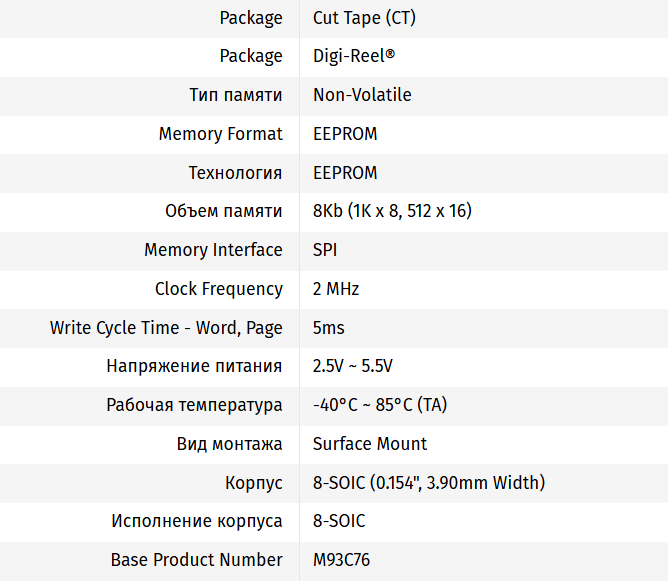The width and height of the screenshot is (668, 586).
Task: Select the '2 MHz' value
Action: point(336,289)
